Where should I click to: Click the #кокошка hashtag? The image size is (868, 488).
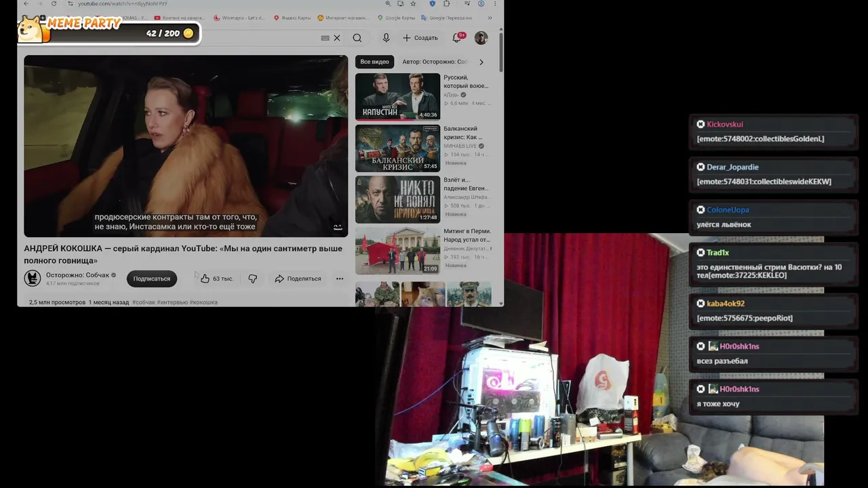pyautogui.click(x=203, y=302)
